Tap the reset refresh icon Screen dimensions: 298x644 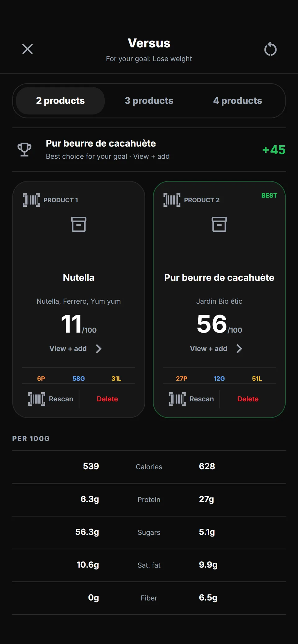(x=270, y=49)
